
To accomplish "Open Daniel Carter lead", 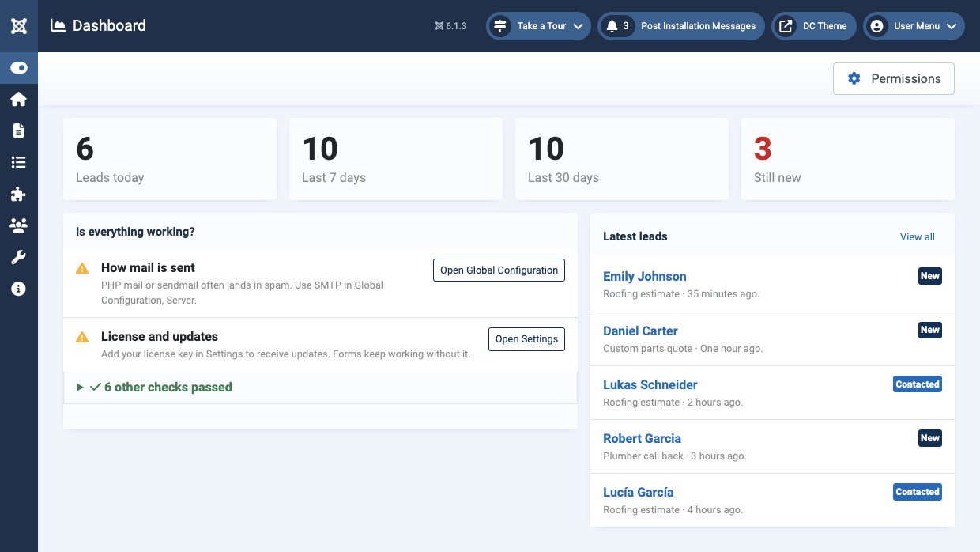I will point(640,331).
